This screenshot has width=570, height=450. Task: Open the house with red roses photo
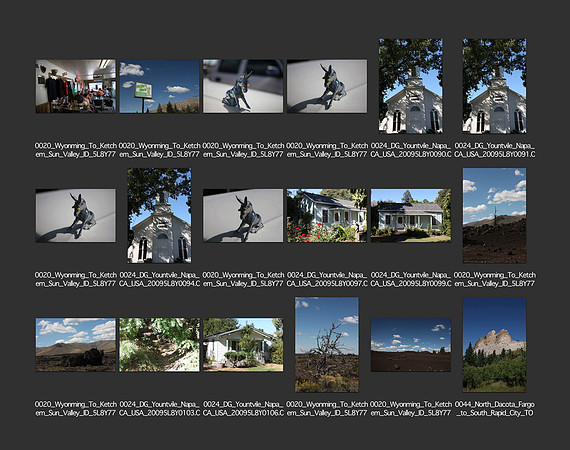click(327, 215)
